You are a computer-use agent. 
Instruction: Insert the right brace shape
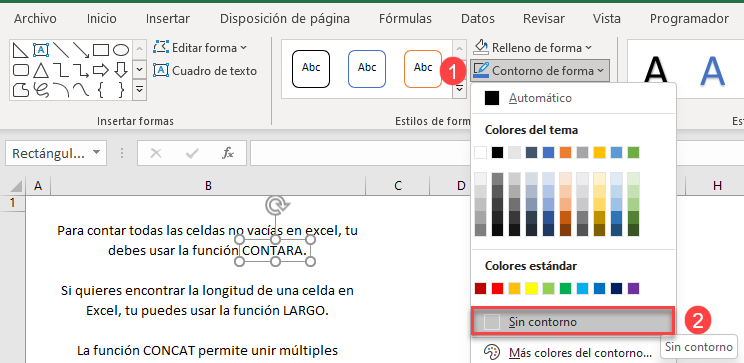(121, 90)
